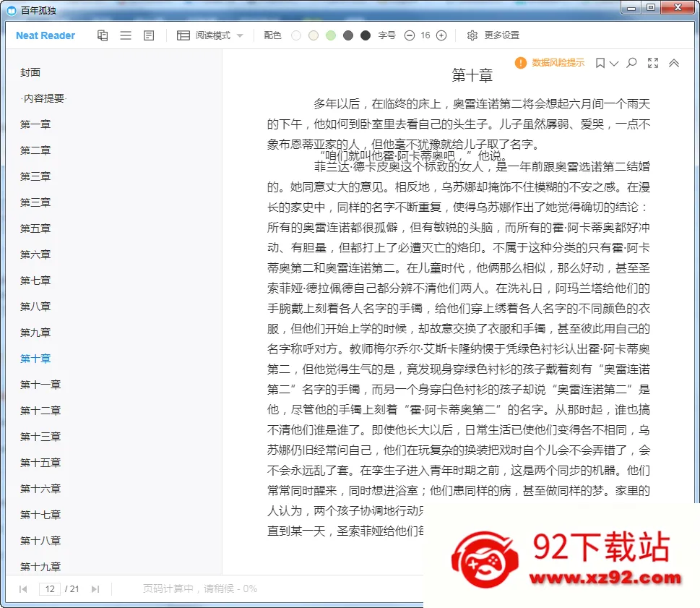
Task: Open the library/bookshelf icon in toolbar
Action: (103, 35)
